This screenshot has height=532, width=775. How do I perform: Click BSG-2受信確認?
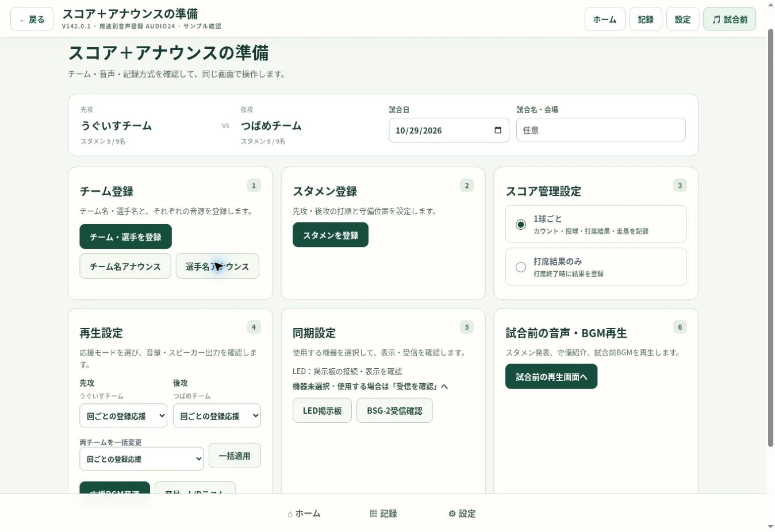394,411
